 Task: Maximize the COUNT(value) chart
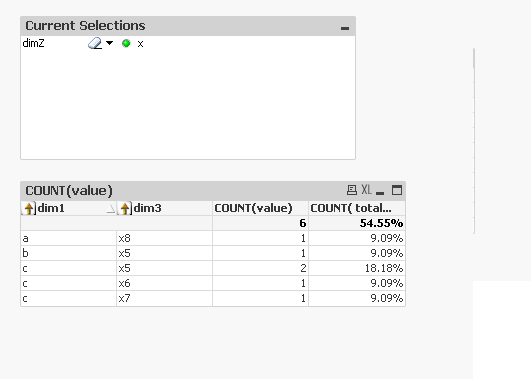pyautogui.click(x=397, y=190)
